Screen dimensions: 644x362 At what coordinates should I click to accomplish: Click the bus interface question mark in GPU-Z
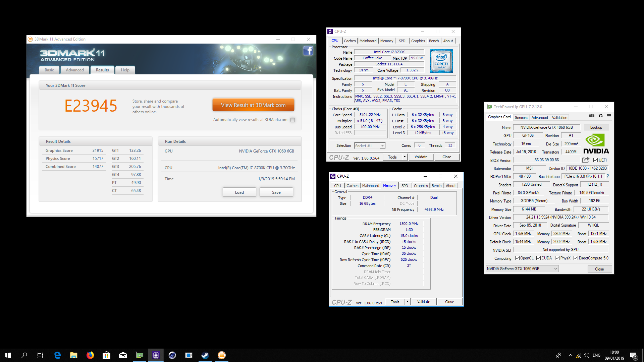tap(607, 176)
